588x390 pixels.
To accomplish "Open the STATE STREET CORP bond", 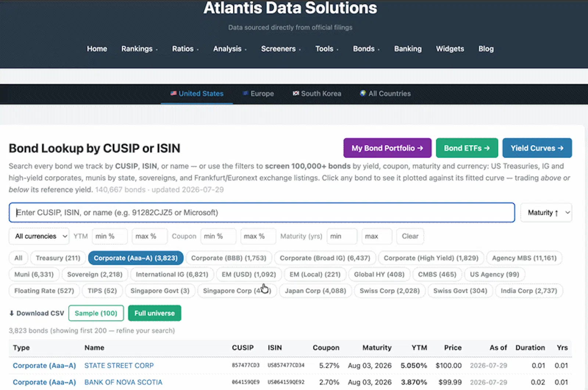I will [x=119, y=366].
